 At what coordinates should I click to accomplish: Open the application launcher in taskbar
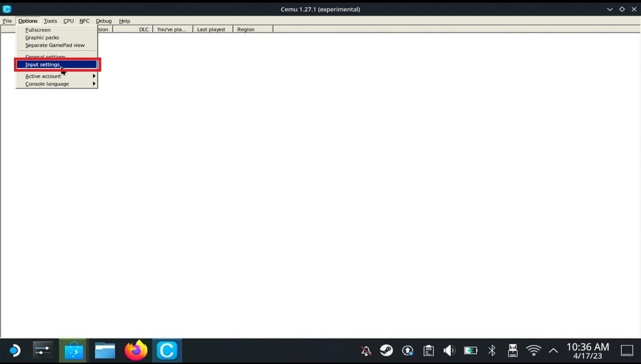(14, 351)
